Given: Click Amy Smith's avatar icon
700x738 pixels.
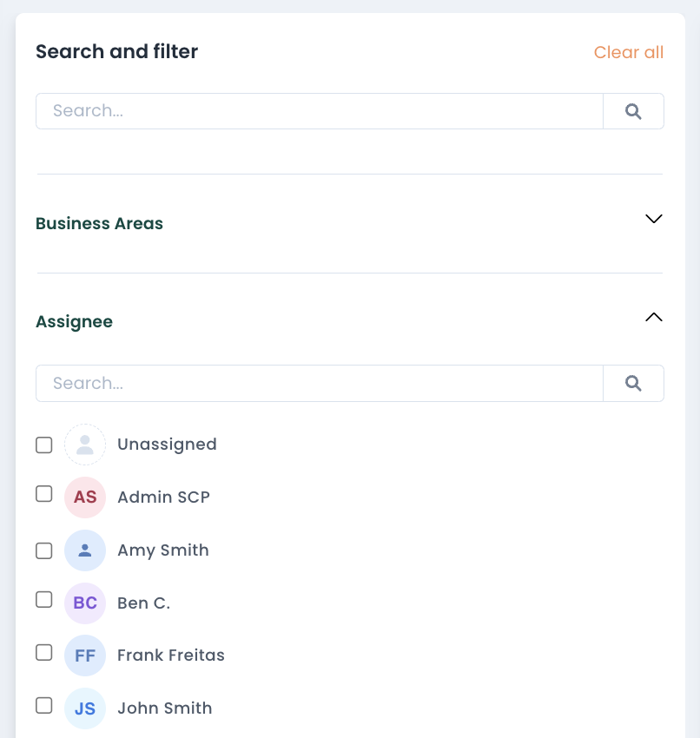Looking at the screenshot, I should pos(85,550).
